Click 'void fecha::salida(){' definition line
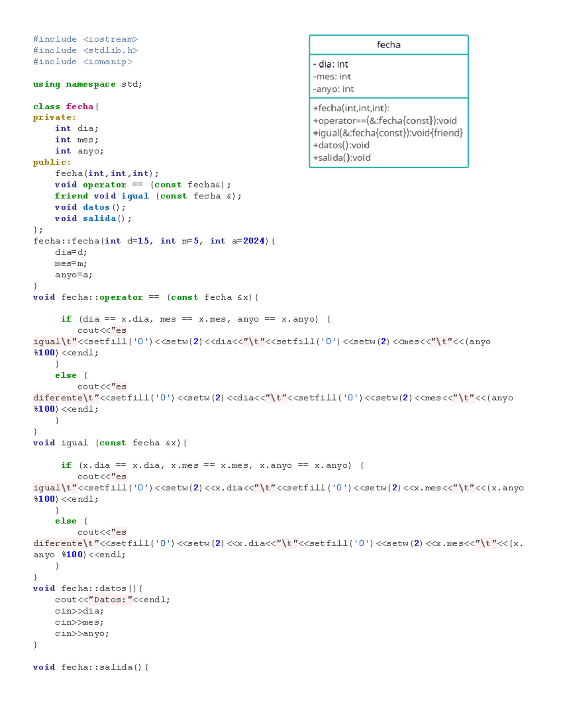563x728 pixels. (x=91, y=668)
